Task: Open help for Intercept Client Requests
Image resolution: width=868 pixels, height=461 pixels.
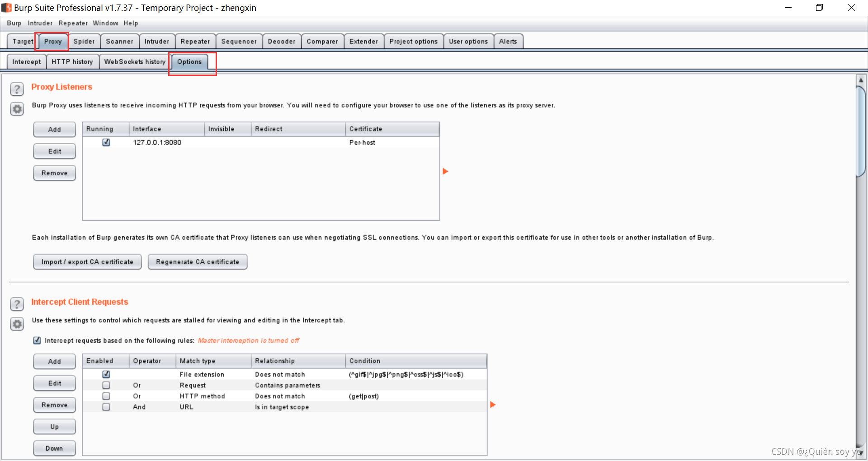Action: (17, 304)
